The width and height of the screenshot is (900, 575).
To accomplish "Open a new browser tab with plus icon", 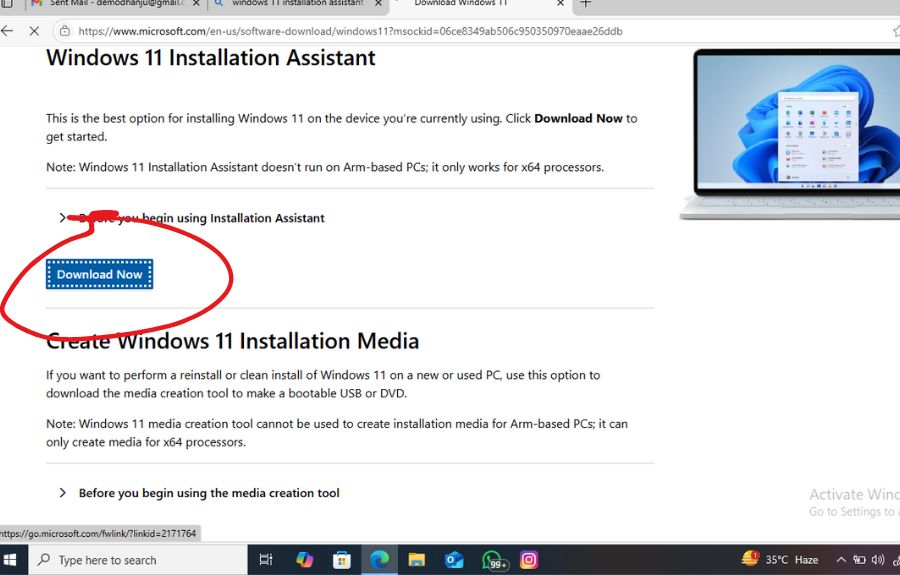I will 585,3.
